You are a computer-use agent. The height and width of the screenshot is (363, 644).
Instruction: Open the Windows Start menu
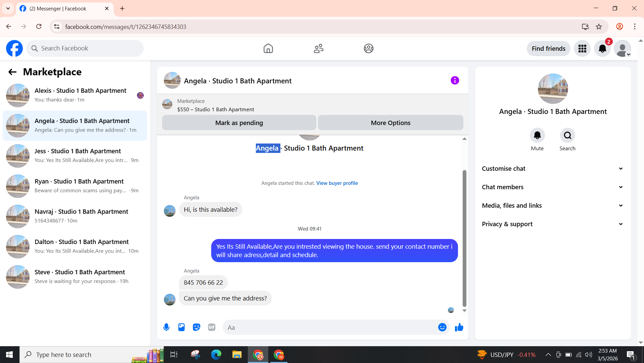coord(9,355)
